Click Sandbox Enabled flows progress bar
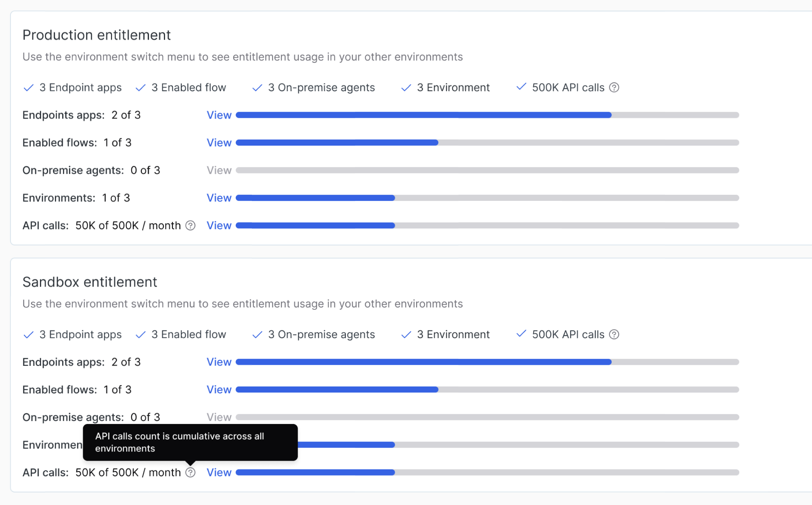 point(487,390)
